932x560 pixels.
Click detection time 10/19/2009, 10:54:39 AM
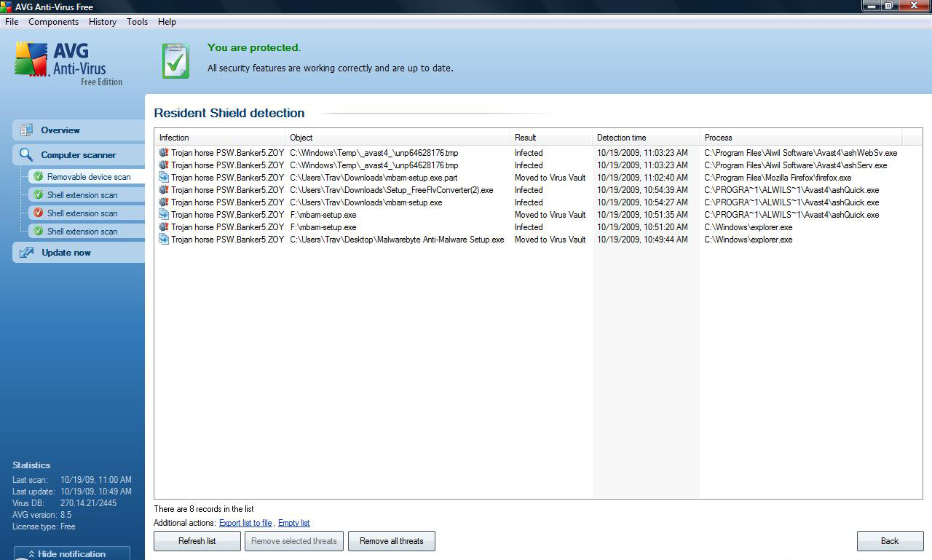(x=642, y=190)
